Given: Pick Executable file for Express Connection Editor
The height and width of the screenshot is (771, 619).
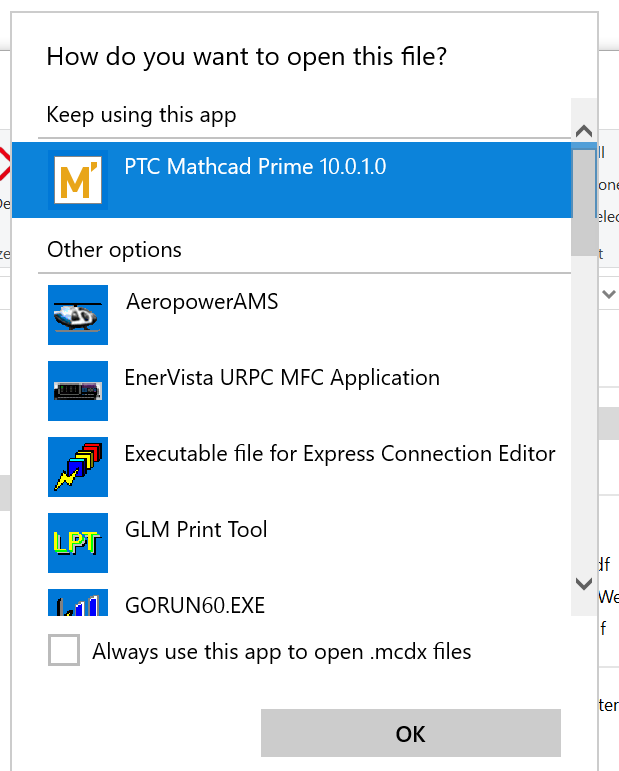Looking at the screenshot, I should pyautogui.click(x=339, y=454).
